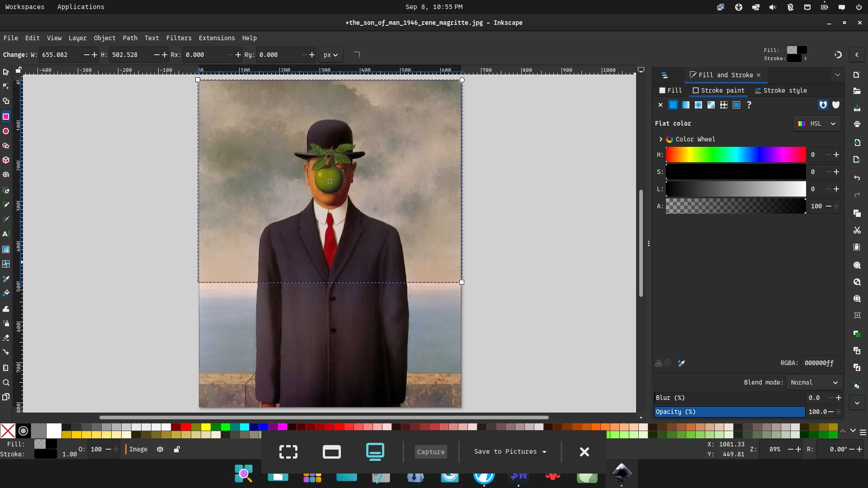Select the Pen (Bezier) tool
This screenshot has width=868, height=488.
6,190
